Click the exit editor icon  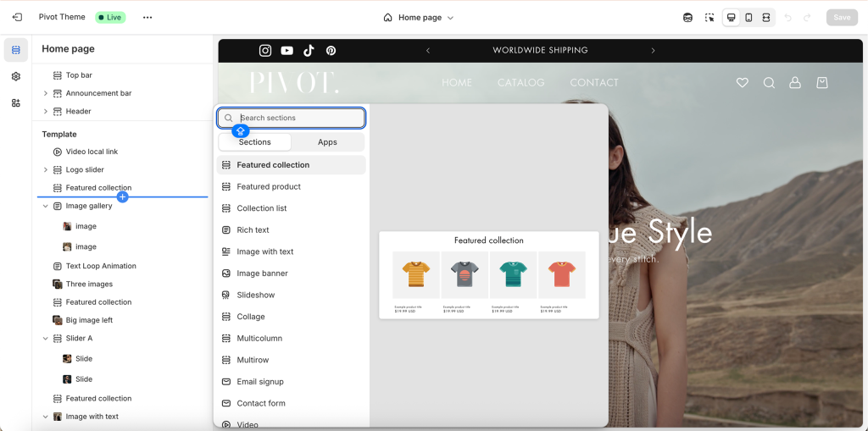point(17,17)
